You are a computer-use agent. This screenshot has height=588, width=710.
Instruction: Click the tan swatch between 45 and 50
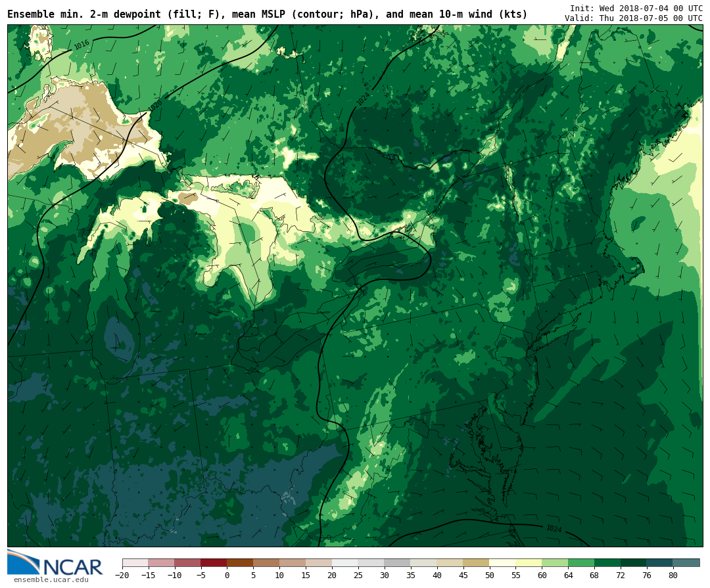476,563
